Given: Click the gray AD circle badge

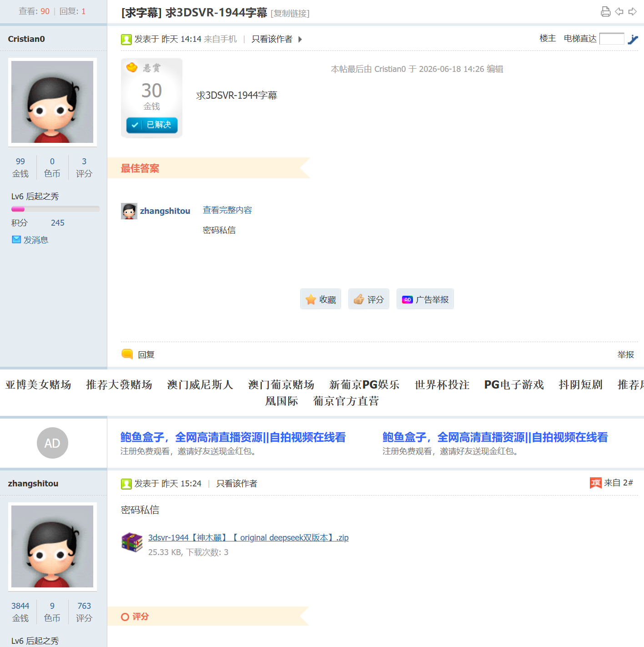Looking at the screenshot, I should pyautogui.click(x=52, y=443).
